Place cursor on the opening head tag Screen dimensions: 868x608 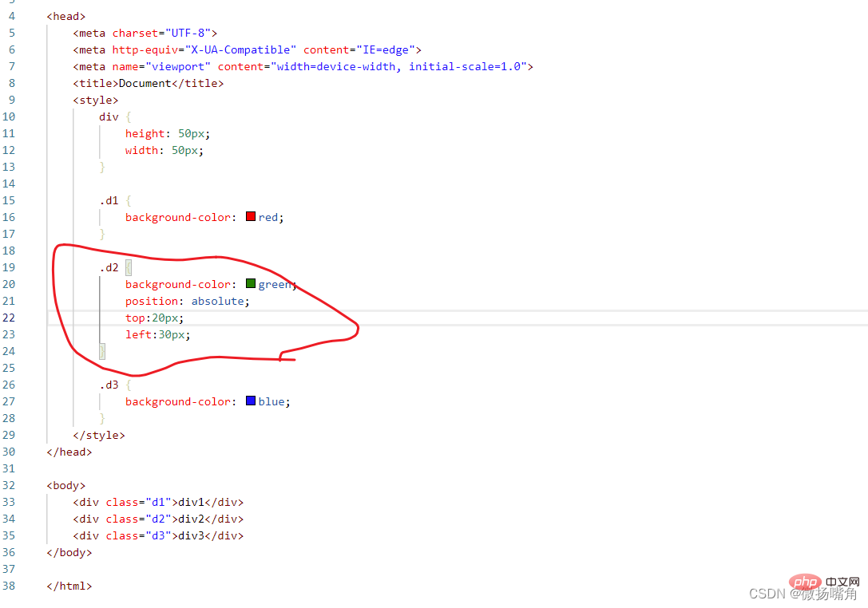(x=66, y=17)
